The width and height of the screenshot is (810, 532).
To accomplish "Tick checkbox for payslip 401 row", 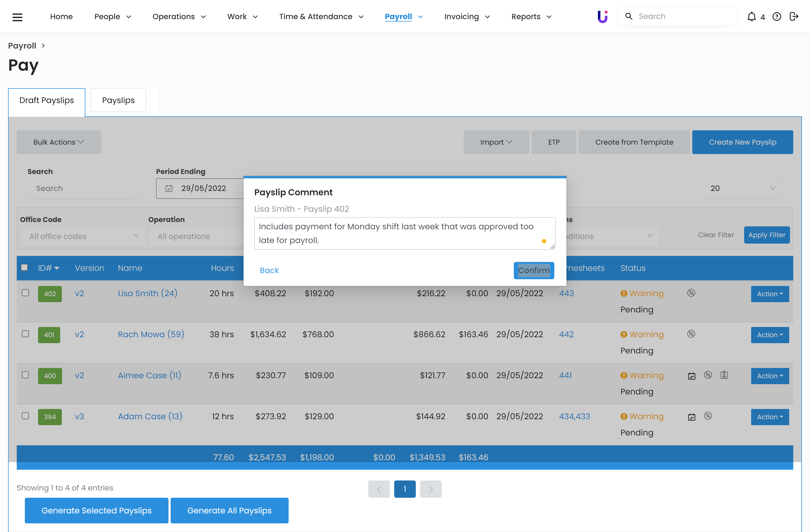I will (x=26, y=334).
